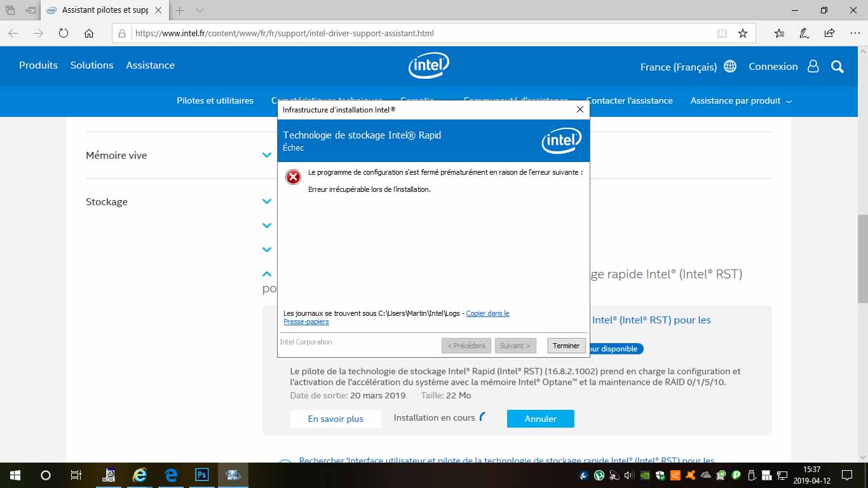Click the Intel logo in the website header

tap(429, 65)
